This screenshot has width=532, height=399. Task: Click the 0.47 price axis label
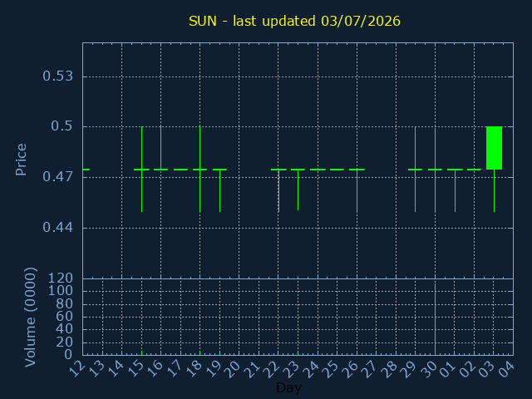[x=57, y=177]
